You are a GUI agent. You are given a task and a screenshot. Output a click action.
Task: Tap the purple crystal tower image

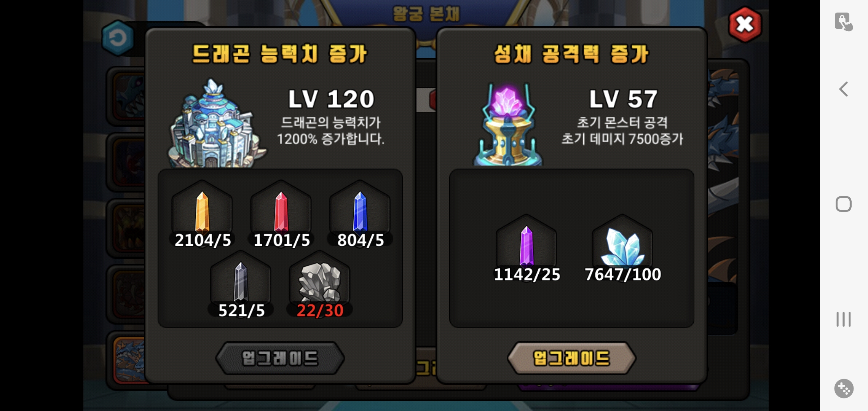pos(508,124)
